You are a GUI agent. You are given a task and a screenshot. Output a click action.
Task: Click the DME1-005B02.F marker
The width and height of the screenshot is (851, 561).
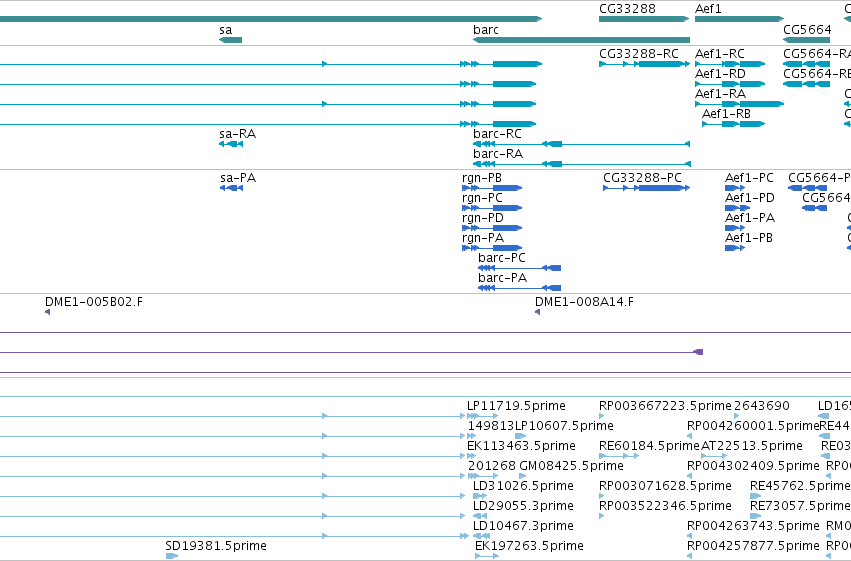[x=48, y=312]
